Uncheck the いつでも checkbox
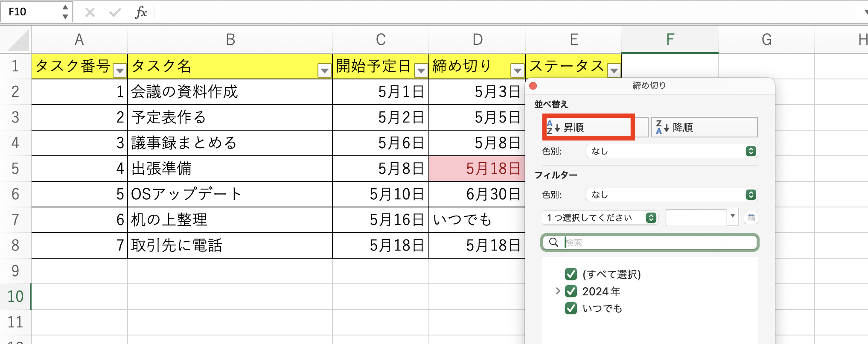The width and height of the screenshot is (868, 344). (571, 308)
